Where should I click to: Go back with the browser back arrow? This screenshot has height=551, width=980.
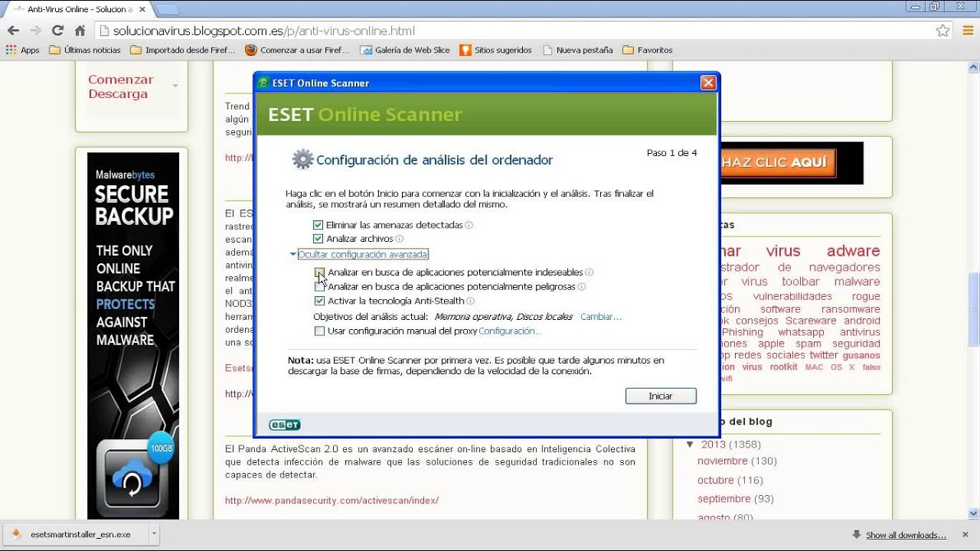pos(13,31)
